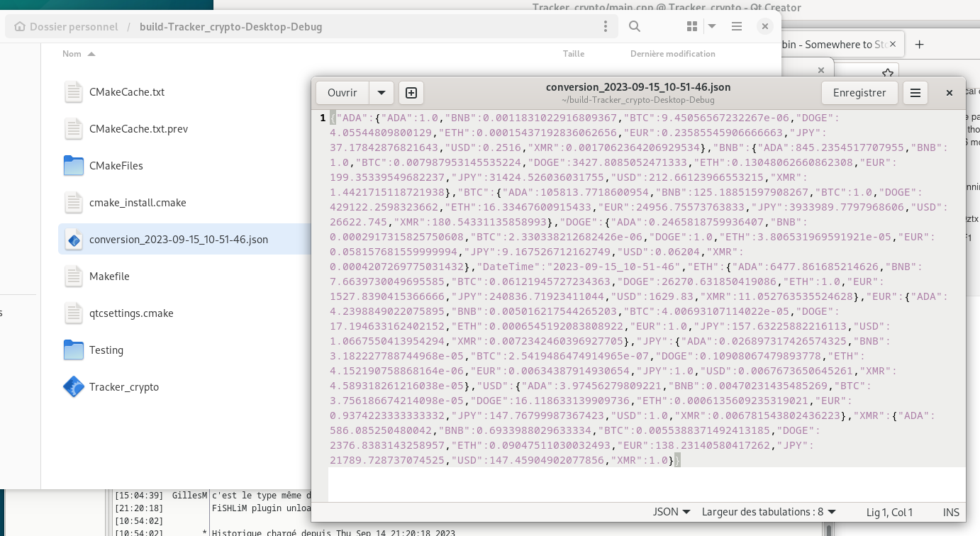Go to Dossier personnel in the path bar
The height and width of the screenshot is (536, 980).
coord(66,27)
